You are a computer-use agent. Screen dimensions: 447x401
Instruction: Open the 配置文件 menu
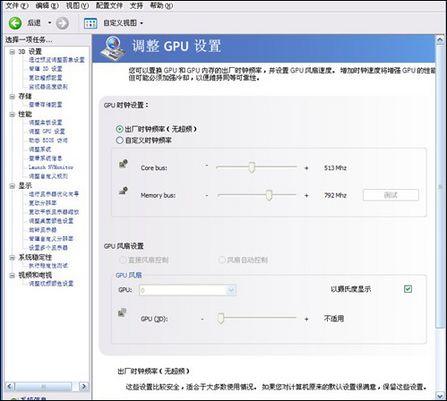[x=109, y=6]
